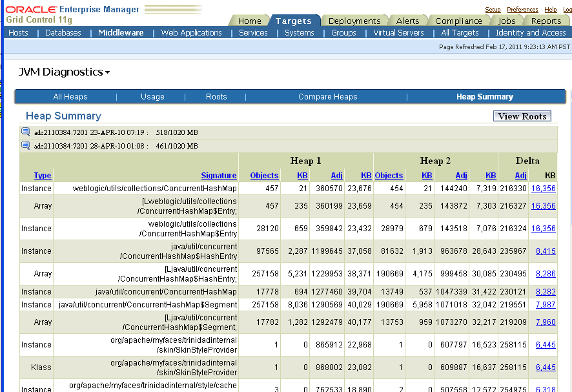Select the Targets tab
The image size is (572, 392).
[x=294, y=21]
